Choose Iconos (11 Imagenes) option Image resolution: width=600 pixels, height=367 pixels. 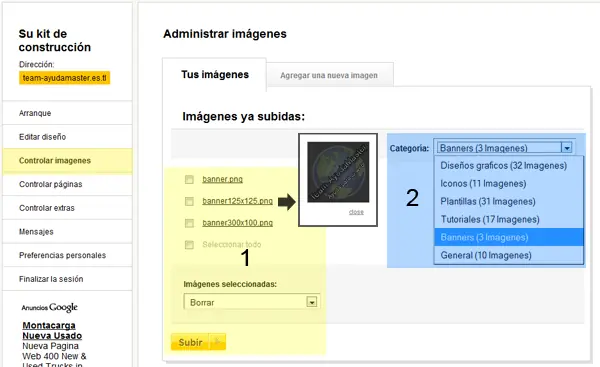pos(509,184)
